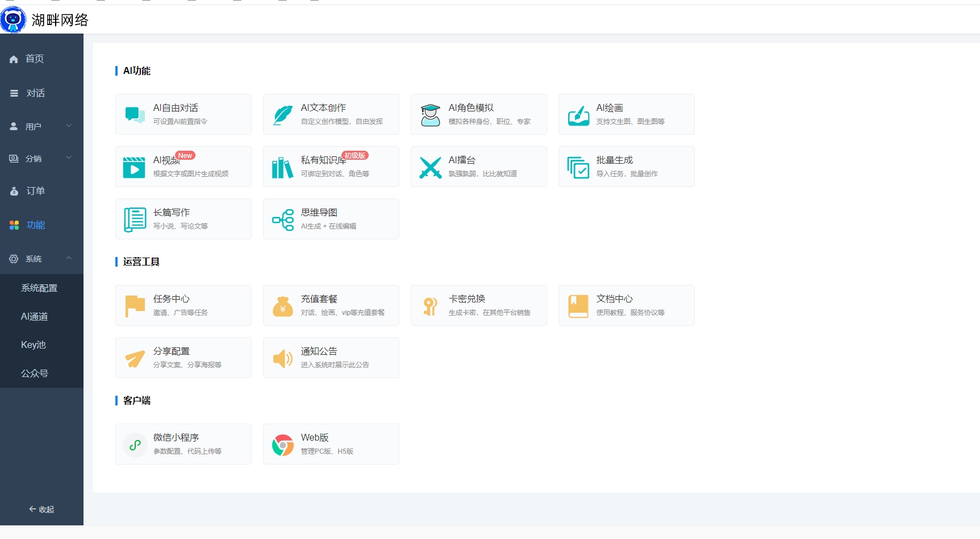
Task: Open the 微信小程序 mini program icon
Action: click(135, 445)
